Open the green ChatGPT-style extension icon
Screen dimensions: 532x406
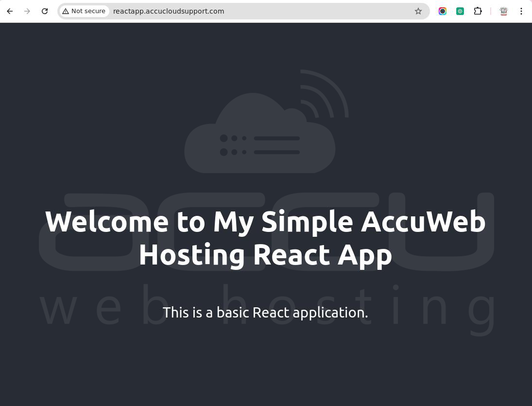click(460, 11)
